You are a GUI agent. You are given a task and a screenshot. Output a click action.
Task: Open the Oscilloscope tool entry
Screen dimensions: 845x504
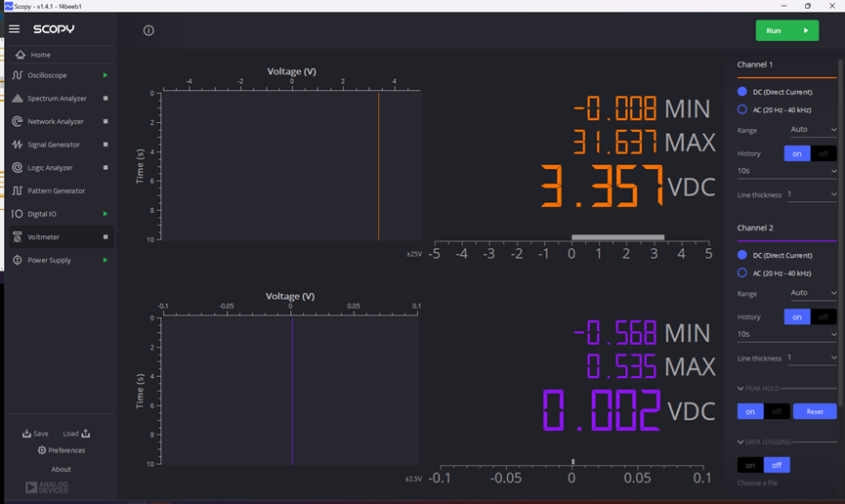coord(62,75)
